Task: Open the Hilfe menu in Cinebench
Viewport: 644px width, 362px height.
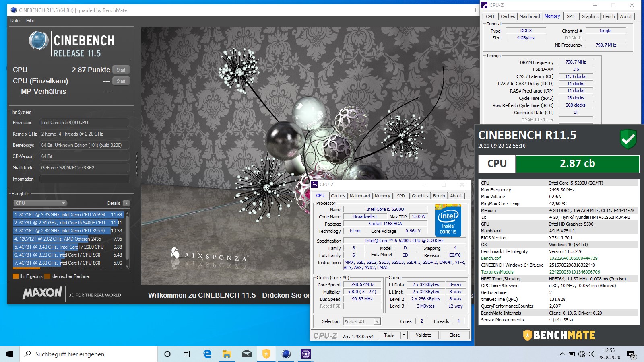Action: [x=30, y=21]
